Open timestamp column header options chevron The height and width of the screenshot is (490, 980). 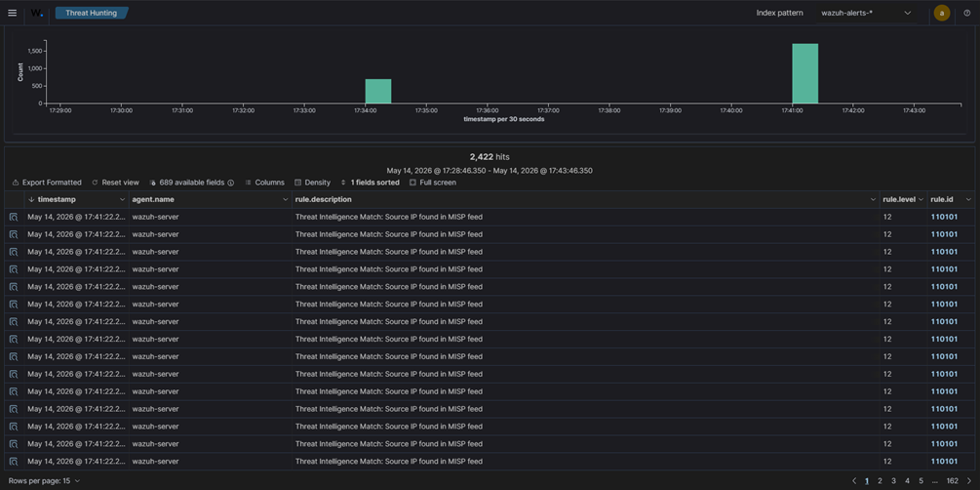tap(122, 200)
